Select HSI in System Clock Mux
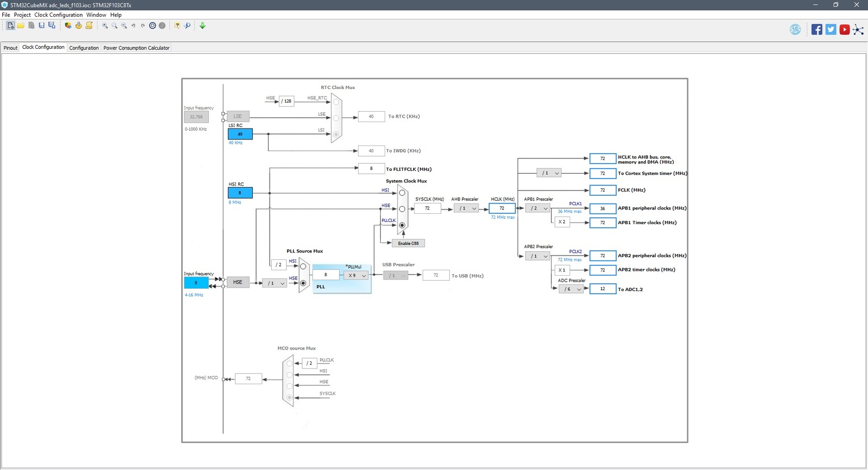868x470 pixels. pyautogui.click(x=402, y=193)
